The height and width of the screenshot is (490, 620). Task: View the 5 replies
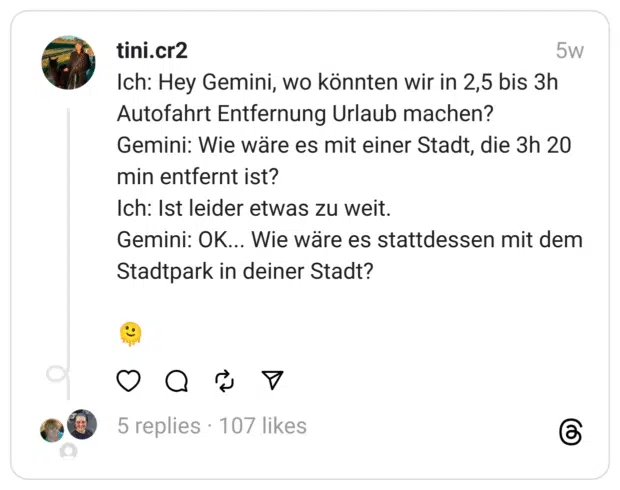(159, 426)
